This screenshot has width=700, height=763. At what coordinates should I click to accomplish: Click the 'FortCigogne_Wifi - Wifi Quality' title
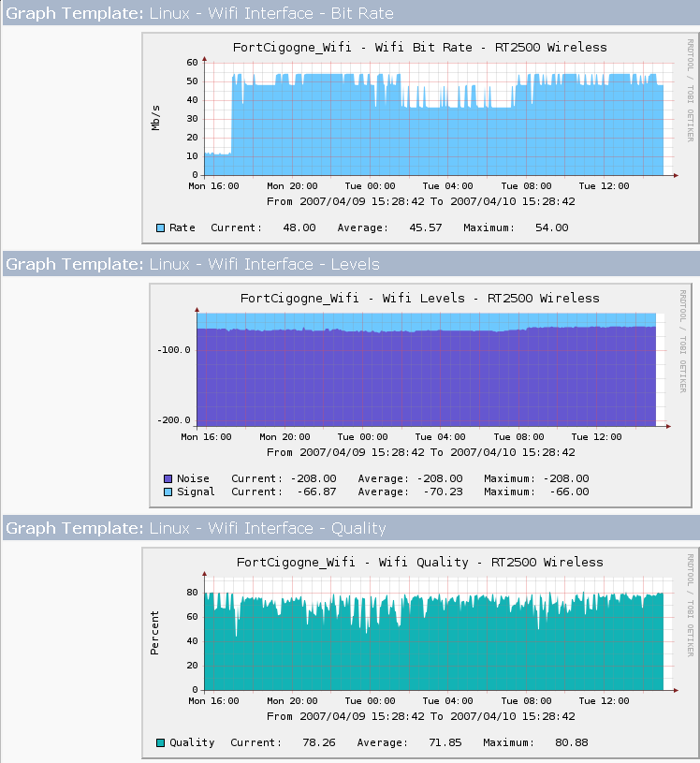pos(420,562)
